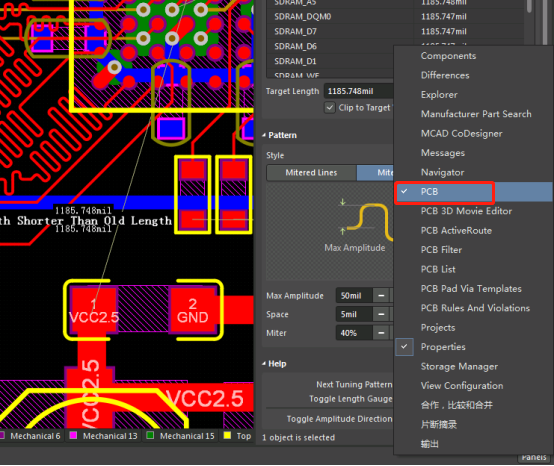Choose the Mitered Lines style
The image size is (554, 466).
311,173
